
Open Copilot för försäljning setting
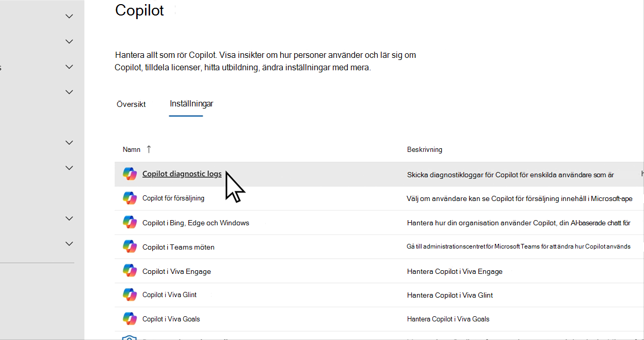[173, 198]
